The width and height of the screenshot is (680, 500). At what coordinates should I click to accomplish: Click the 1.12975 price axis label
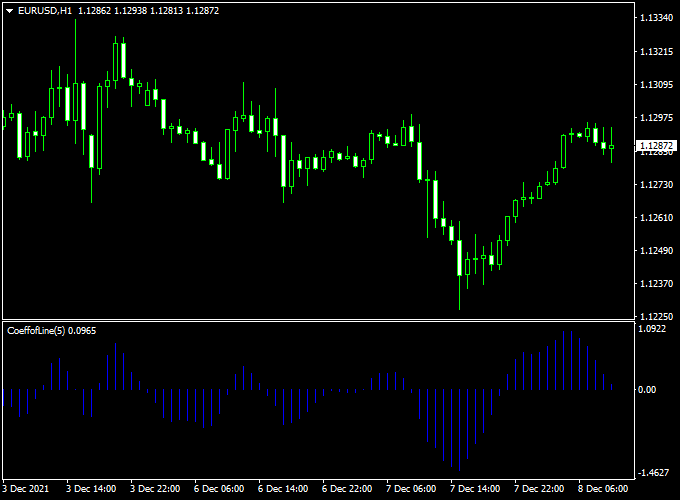tap(657, 118)
